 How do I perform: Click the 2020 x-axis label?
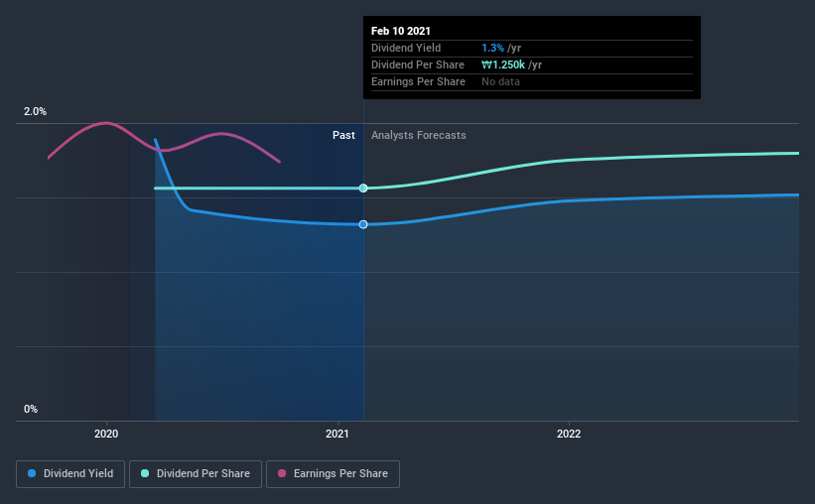click(x=106, y=434)
